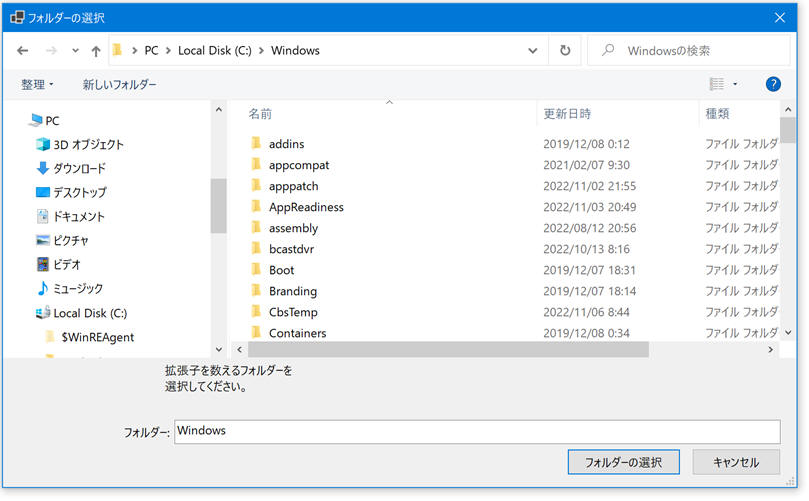The height and width of the screenshot is (501, 809).
Task: Sort by 更新日時 column header
Action: click(567, 114)
